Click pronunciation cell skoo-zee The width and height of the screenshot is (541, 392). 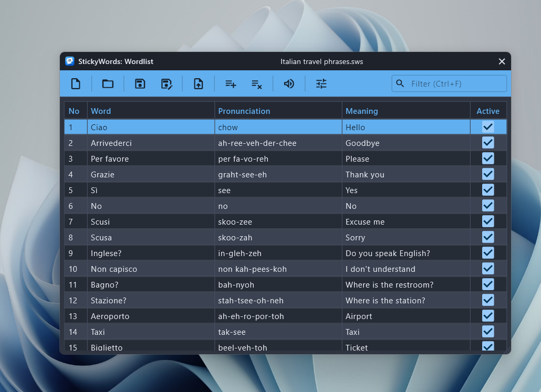278,221
